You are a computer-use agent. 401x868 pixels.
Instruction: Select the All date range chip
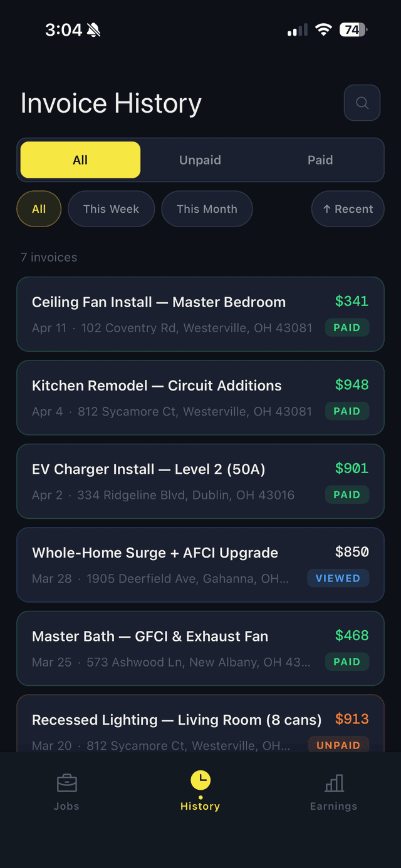tap(39, 209)
